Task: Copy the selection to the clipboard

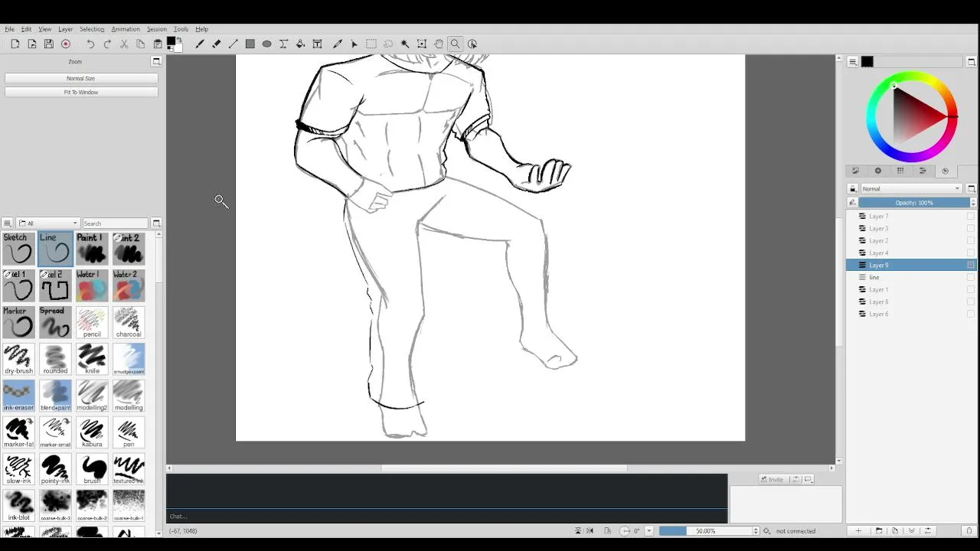Action: [x=141, y=44]
